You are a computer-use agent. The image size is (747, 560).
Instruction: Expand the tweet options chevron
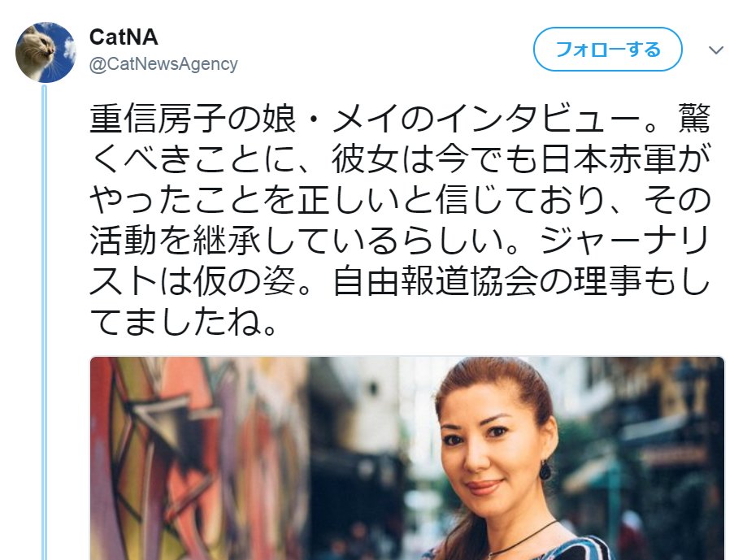click(x=716, y=50)
